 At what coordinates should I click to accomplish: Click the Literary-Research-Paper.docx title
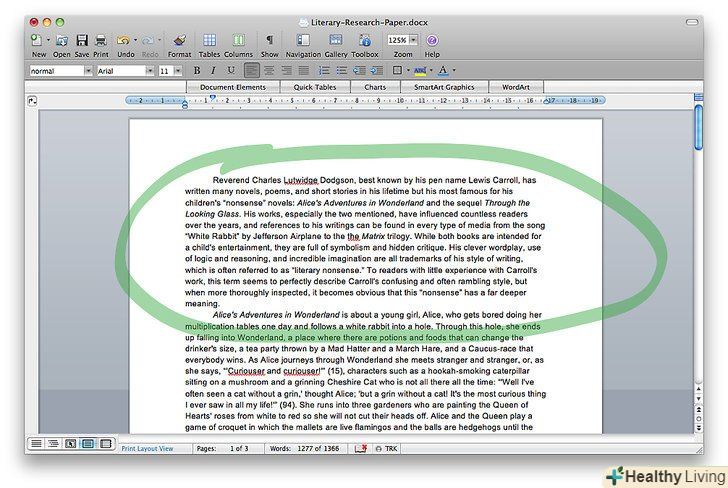369,22
